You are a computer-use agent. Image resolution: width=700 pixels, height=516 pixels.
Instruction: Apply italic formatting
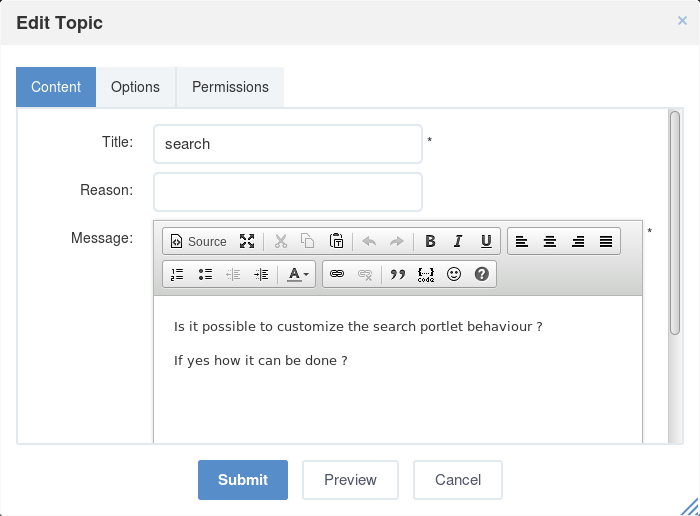click(x=458, y=241)
